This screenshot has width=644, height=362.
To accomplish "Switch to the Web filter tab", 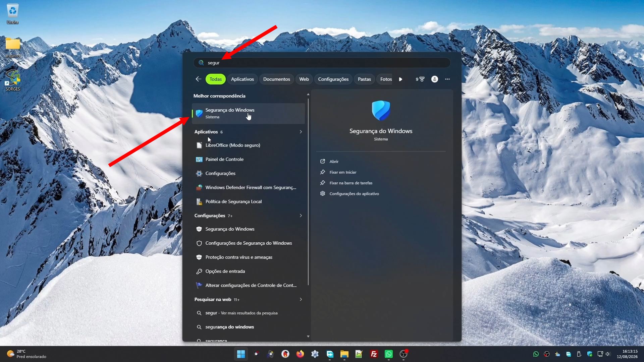I will pyautogui.click(x=304, y=79).
